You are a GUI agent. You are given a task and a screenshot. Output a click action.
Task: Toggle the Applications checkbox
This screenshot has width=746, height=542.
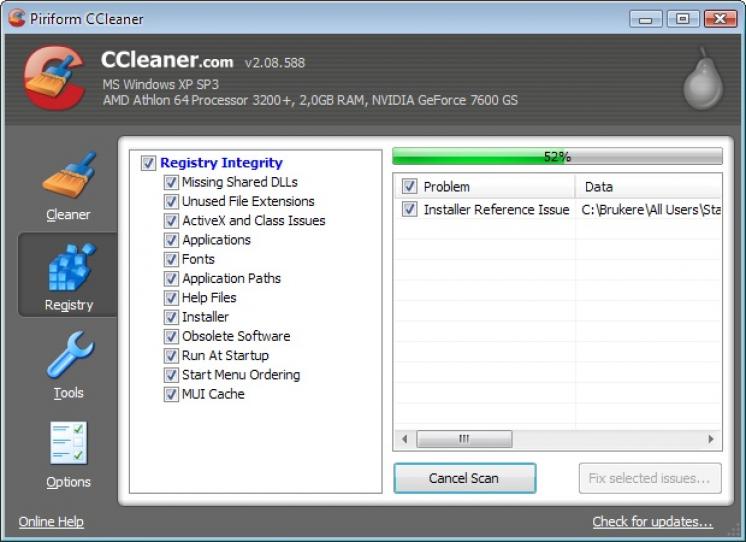[x=171, y=240]
